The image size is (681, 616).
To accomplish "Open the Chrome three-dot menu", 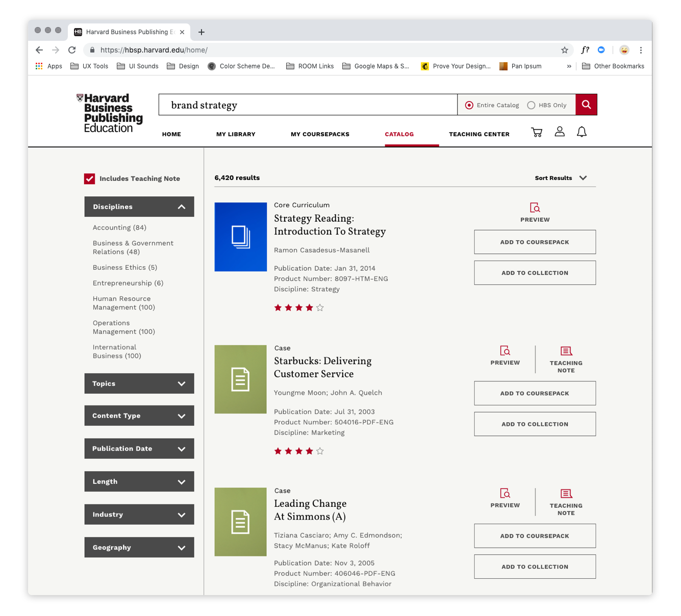I will point(641,50).
